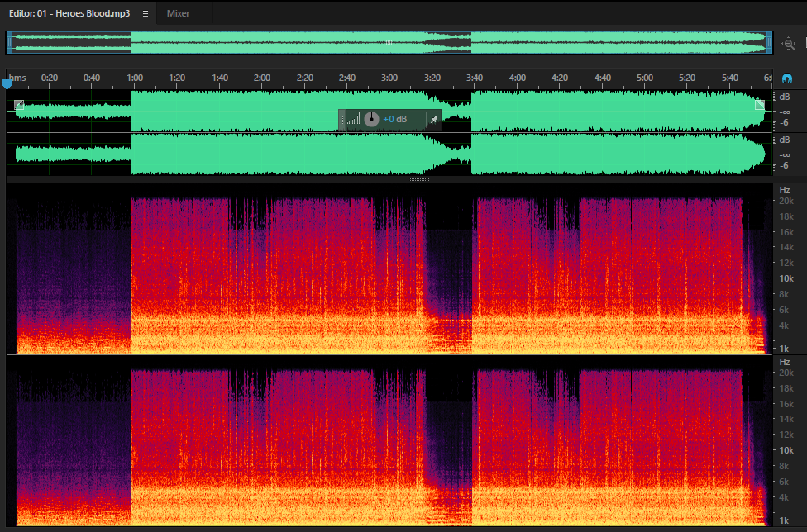Click the waveform overview in zoom navigator
The width and height of the screenshot is (807, 532).
tap(389, 43)
